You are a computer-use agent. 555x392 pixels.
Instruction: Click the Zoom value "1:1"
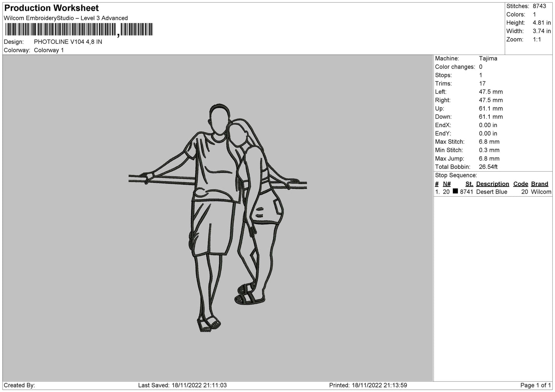pos(537,40)
